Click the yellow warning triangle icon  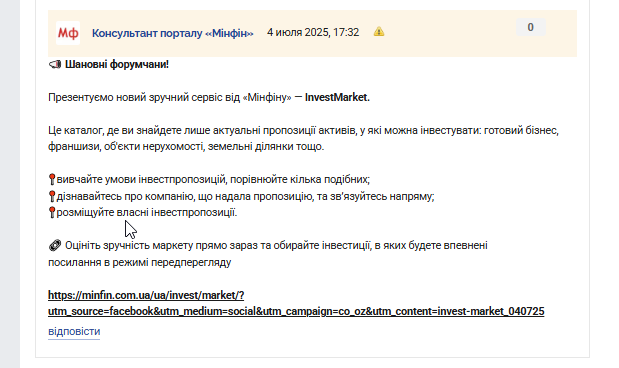click(379, 32)
